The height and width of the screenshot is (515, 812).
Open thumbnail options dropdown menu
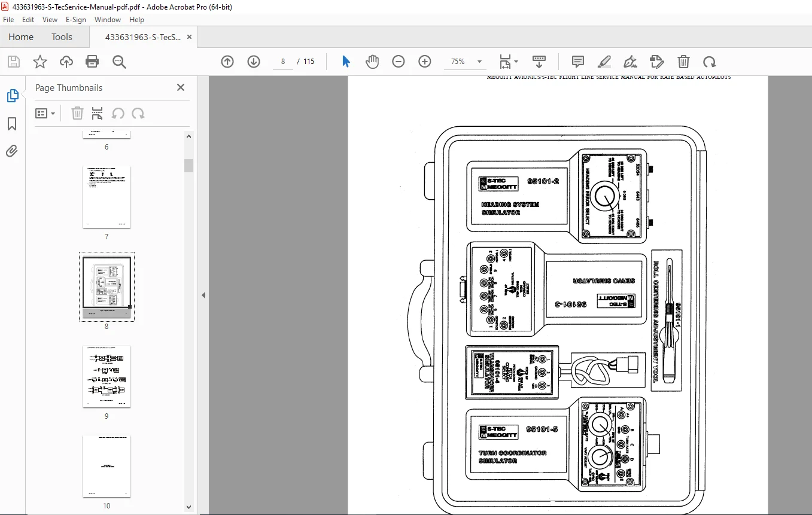(45, 114)
